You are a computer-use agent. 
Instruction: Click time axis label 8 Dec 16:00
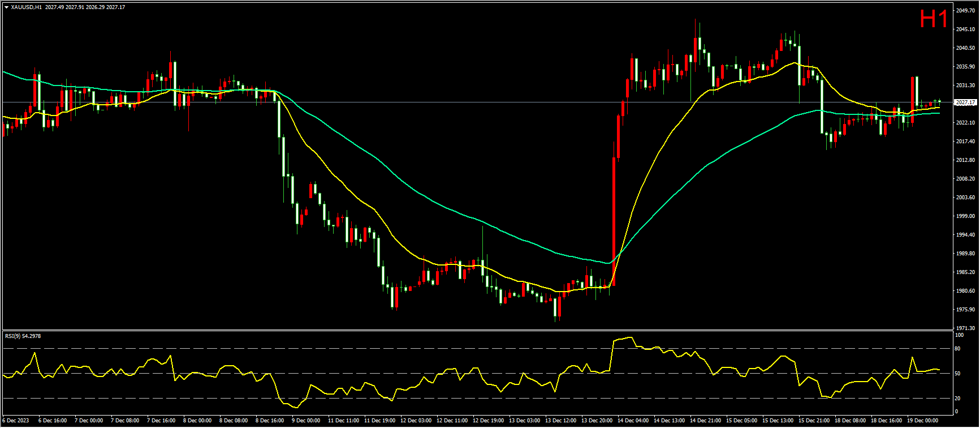point(270,421)
